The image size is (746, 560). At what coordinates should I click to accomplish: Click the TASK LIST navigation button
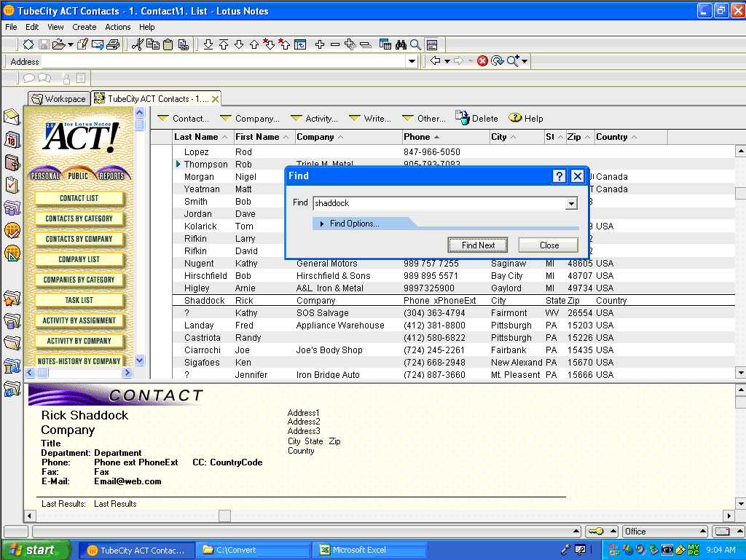coord(79,301)
